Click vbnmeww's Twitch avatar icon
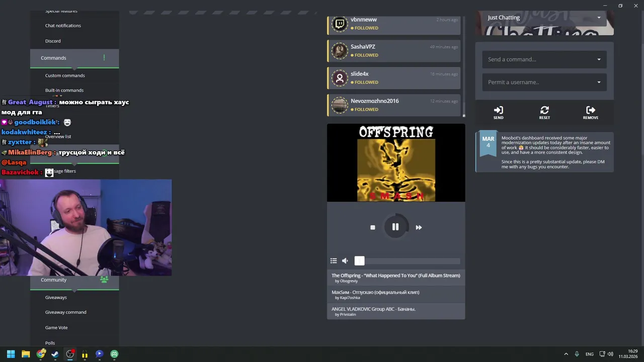 (340, 23)
